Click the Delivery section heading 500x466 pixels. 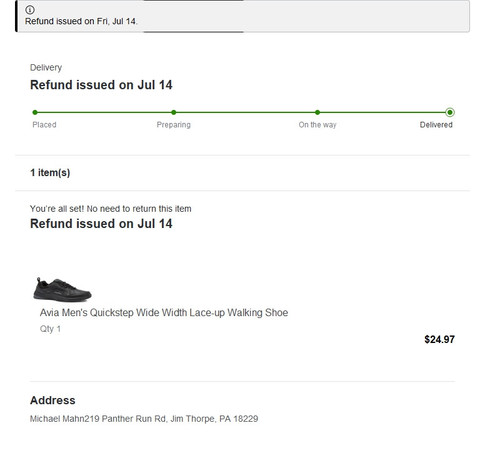point(46,68)
